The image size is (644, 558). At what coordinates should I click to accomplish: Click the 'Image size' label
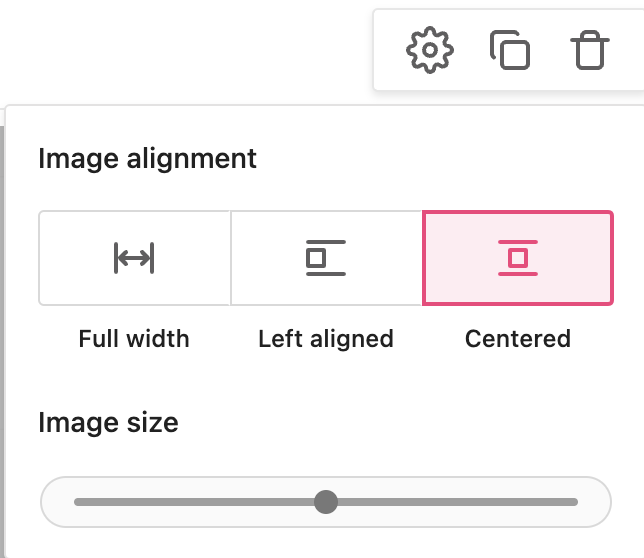tap(108, 422)
